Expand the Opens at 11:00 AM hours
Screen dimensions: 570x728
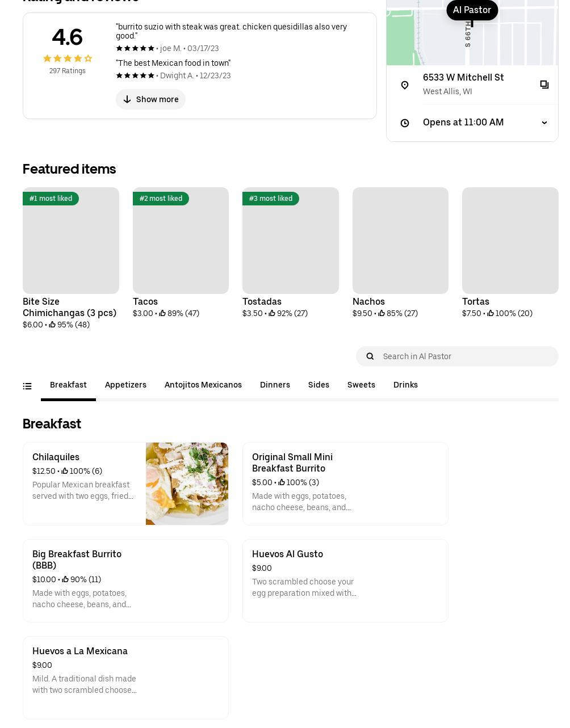click(544, 123)
